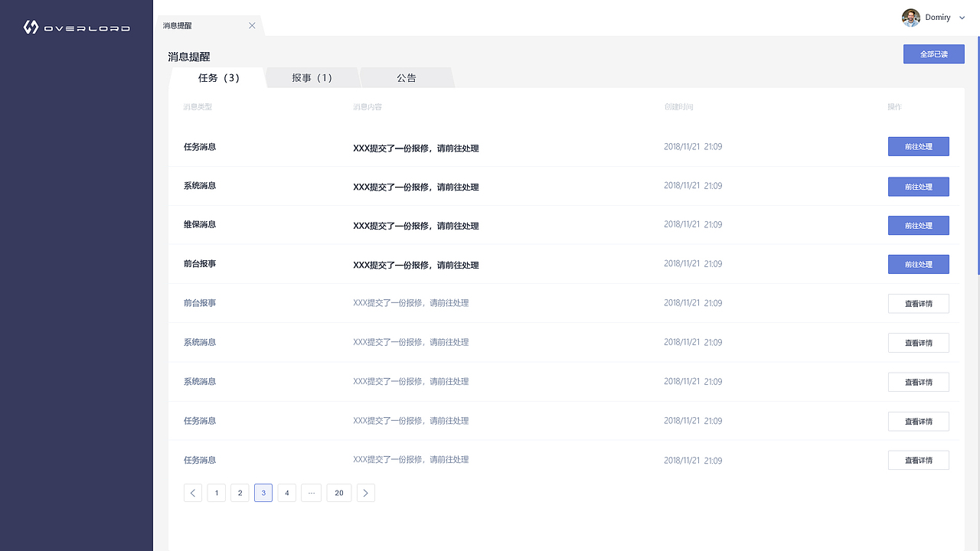Close the 消息提醒 browser tab with the X
This screenshot has height=551, width=980.
(x=252, y=24)
